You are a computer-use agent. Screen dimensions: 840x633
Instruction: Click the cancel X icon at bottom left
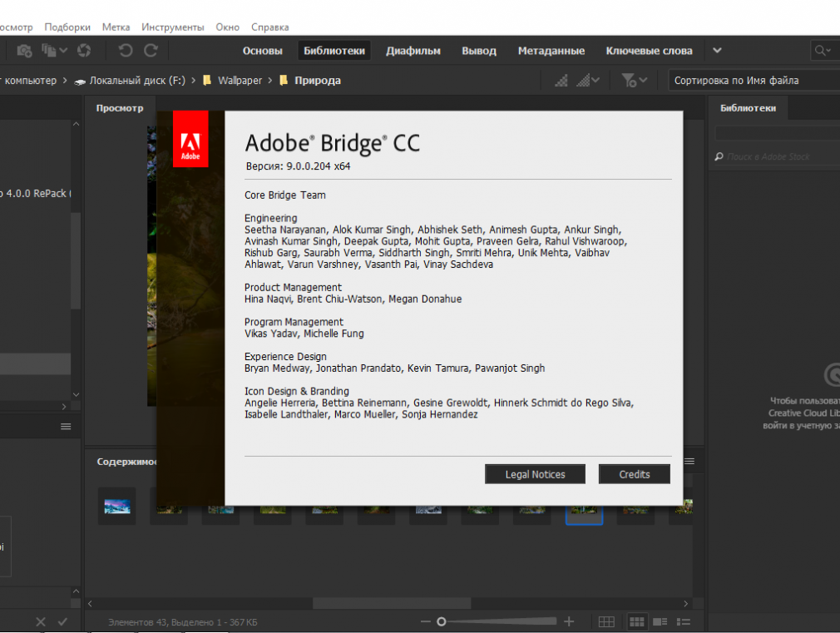tap(41, 621)
